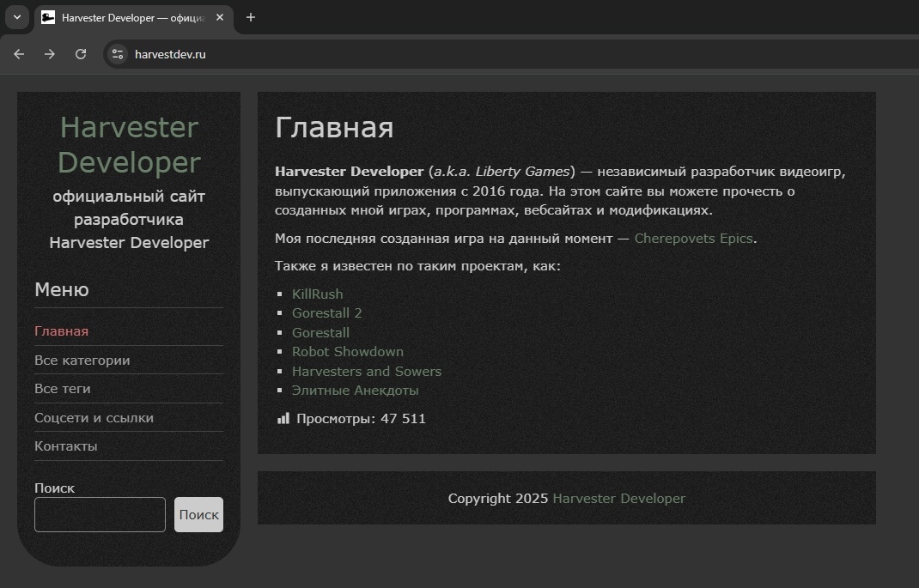The height and width of the screenshot is (588, 919).
Task: Open Все категории menu item
Action: click(82, 361)
